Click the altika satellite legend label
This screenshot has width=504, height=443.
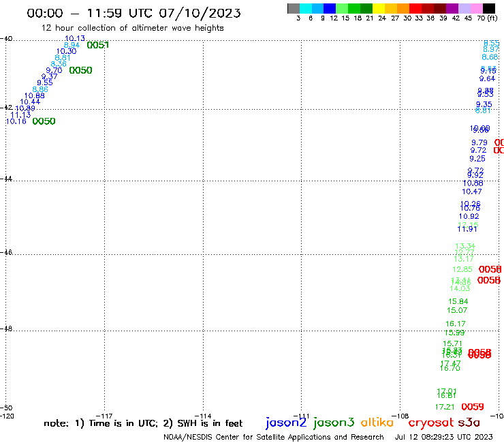tap(377, 422)
